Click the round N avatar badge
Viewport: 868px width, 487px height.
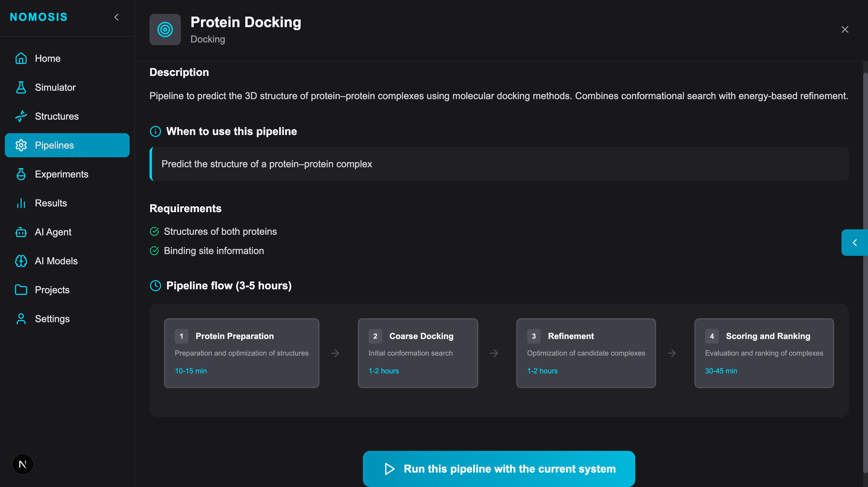tap(23, 464)
